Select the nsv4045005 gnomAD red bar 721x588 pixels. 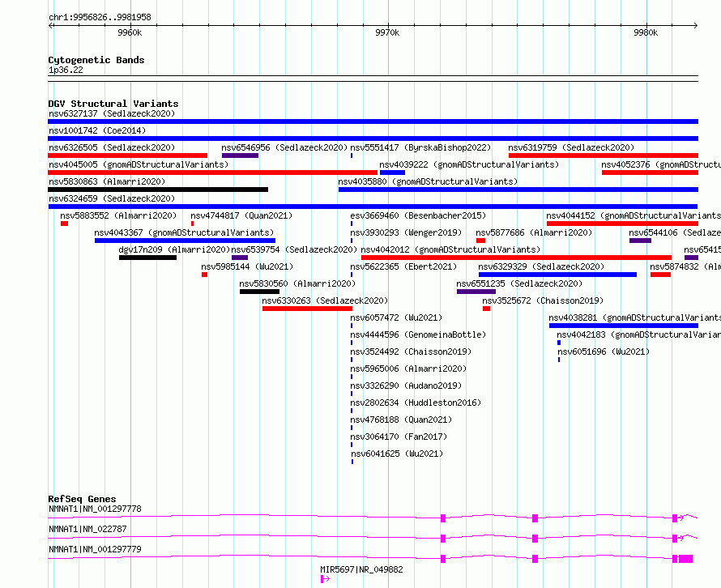click(x=212, y=173)
